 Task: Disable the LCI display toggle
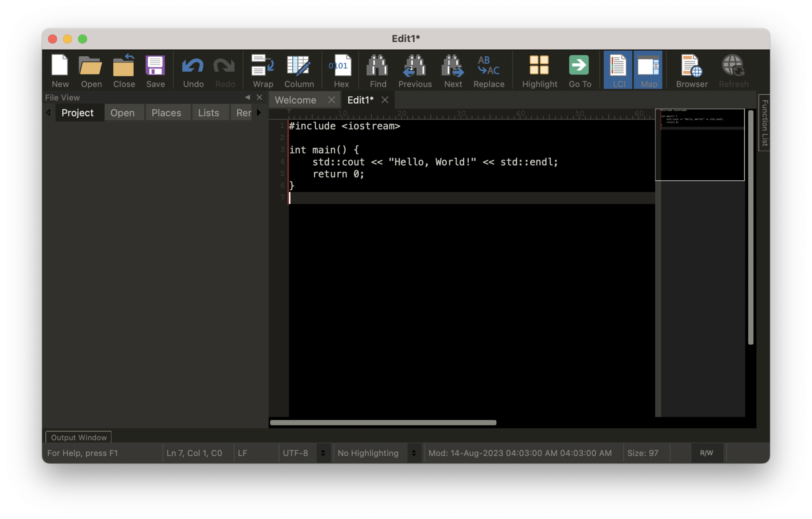pos(618,70)
